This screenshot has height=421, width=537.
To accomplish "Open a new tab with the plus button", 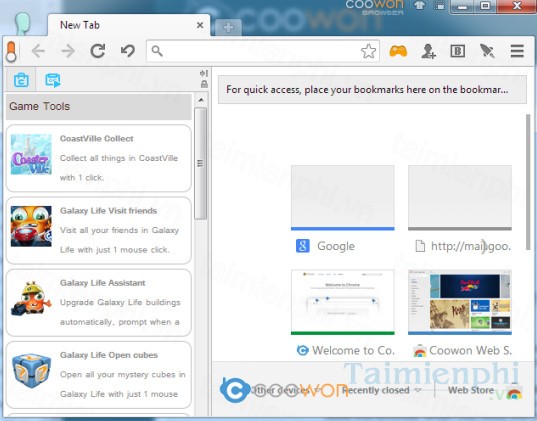I will (228, 27).
